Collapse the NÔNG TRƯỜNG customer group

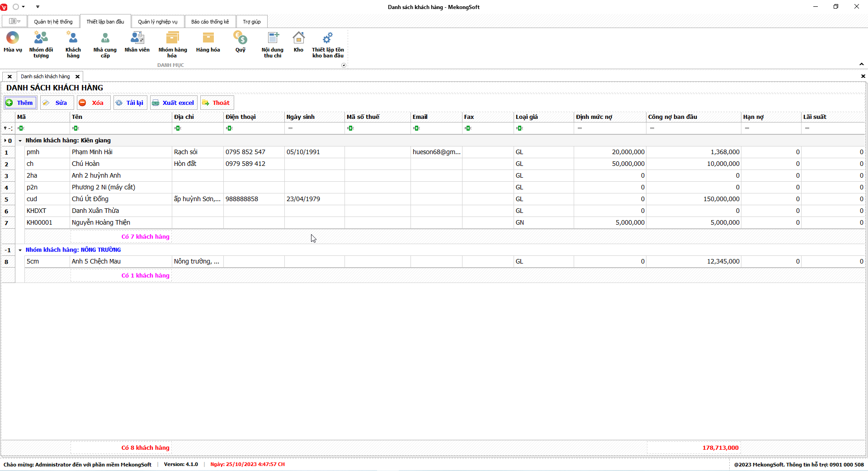click(20, 250)
